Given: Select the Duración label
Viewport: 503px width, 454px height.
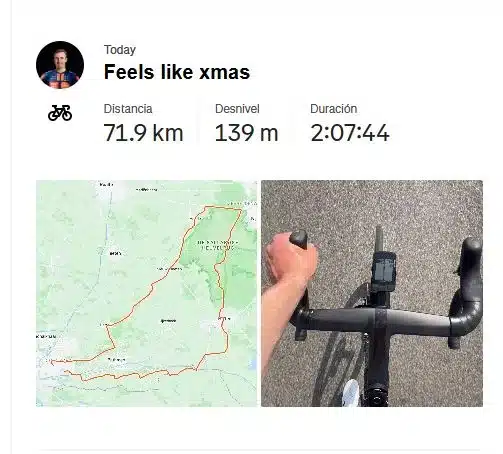Looking at the screenshot, I should click(333, 109).
